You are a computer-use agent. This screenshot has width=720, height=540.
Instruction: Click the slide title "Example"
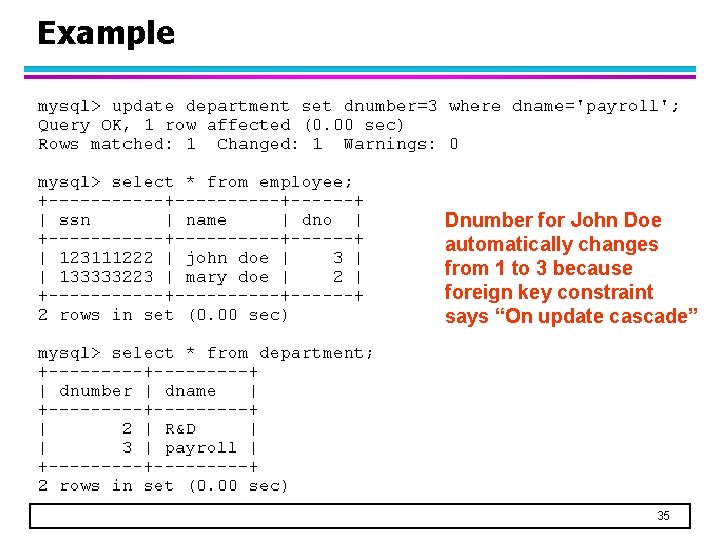[106, 34]
